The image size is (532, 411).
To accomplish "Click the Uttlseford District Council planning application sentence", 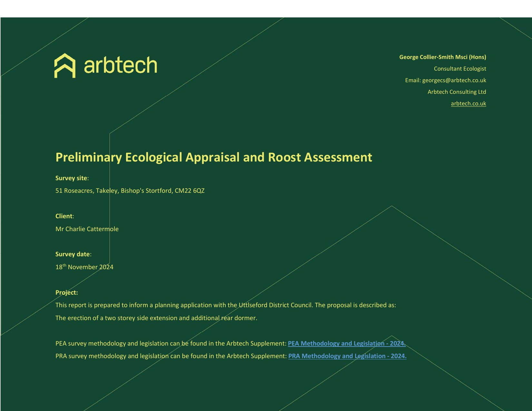I will 225,305.
